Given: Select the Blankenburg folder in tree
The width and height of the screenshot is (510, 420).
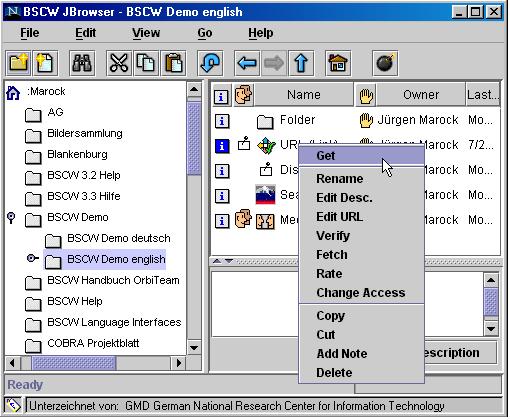Looking at the screenshot, I should coord(66,155).
